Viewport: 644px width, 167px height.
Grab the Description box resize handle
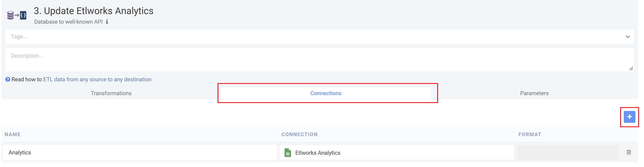click(631, 69)
